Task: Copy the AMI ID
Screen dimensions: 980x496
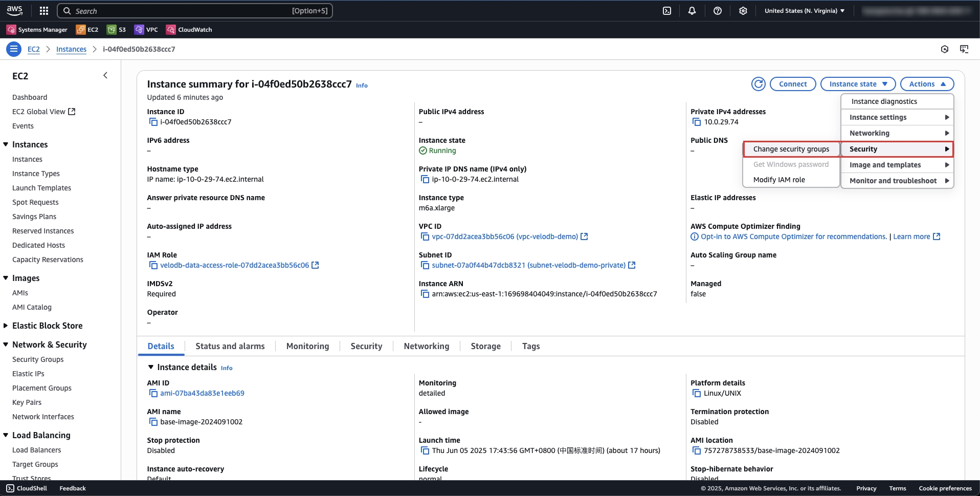Action: (153, 393)
